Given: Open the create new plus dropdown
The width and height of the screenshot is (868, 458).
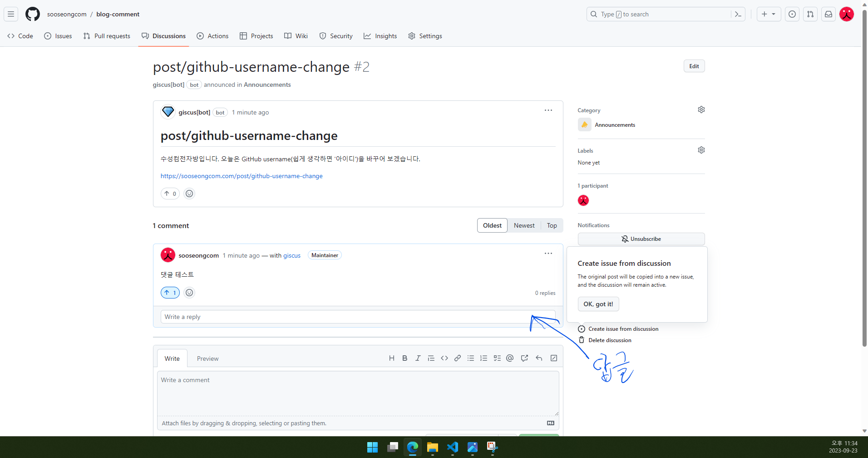Looking at the screenshot, I should pos(769,14).
